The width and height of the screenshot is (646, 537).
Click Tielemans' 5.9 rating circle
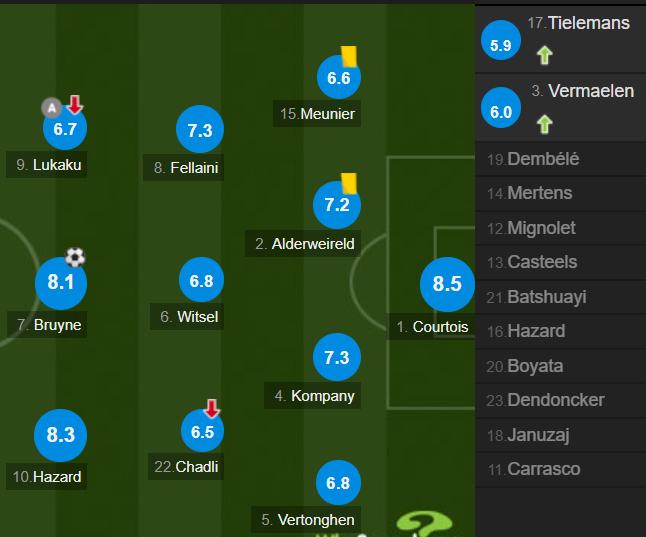(501, 40)
